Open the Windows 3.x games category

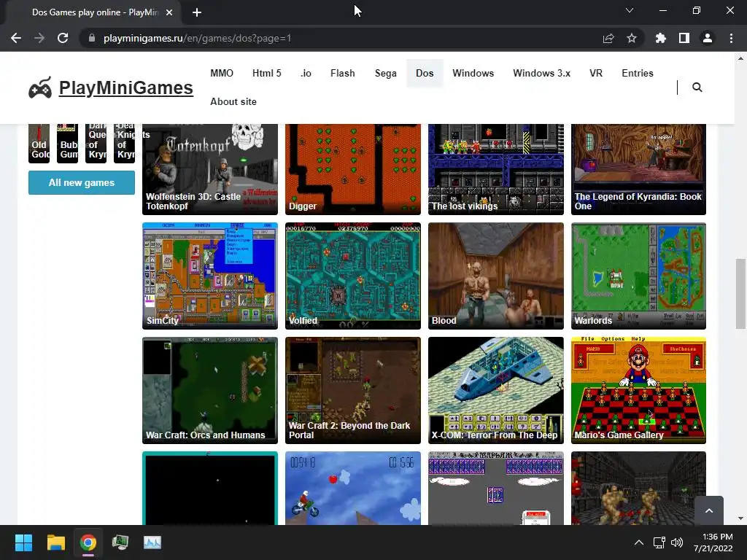click(x=542, y=73)
